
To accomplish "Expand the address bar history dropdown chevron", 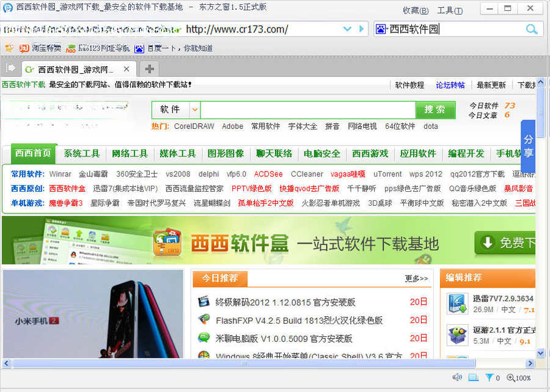I will [347, 29].
